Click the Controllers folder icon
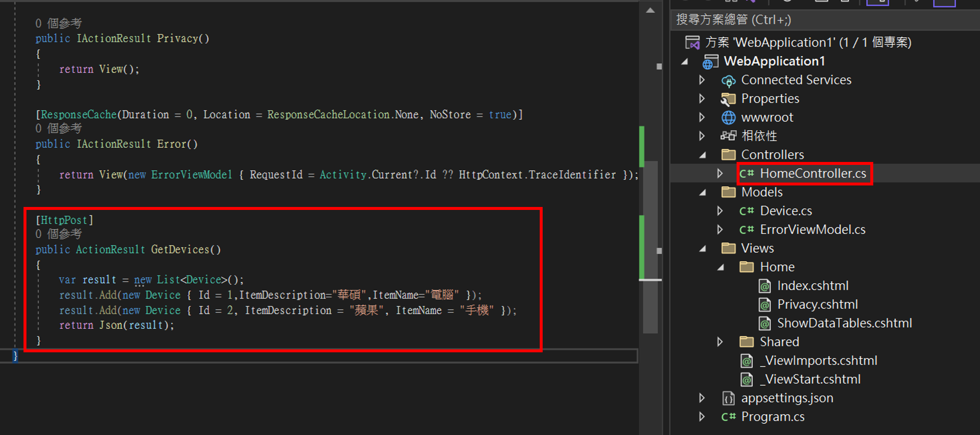 click(728, 155)
